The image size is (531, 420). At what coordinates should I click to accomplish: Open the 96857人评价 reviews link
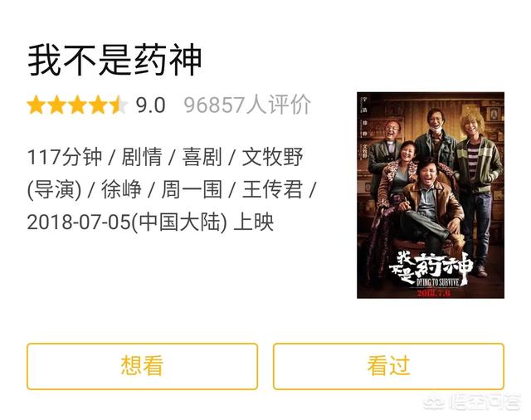pos(247,105)
